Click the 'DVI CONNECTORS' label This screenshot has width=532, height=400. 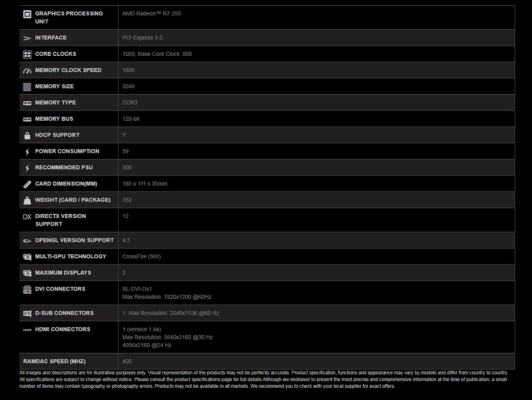pyautogui.click(x=60, y=289)
